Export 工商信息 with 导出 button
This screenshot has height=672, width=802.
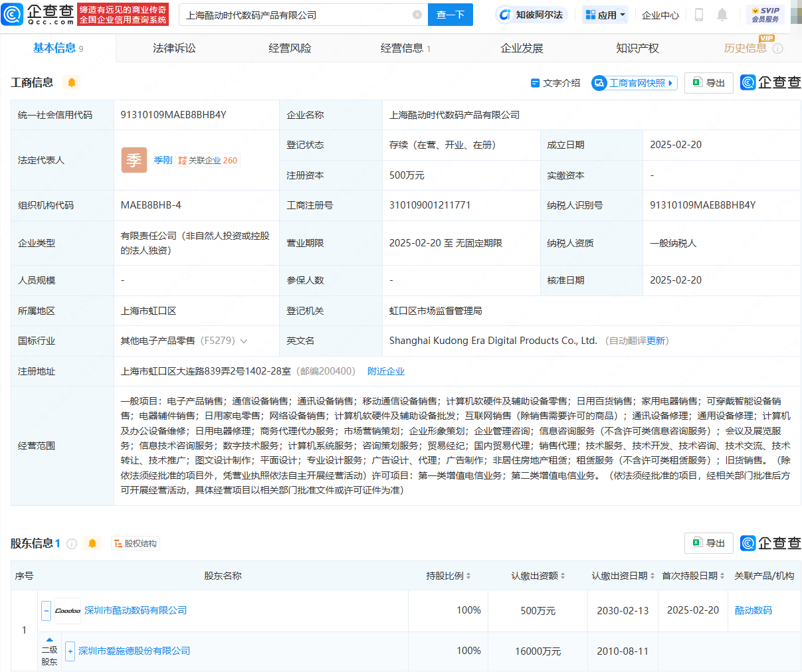(x=709, y=83)
